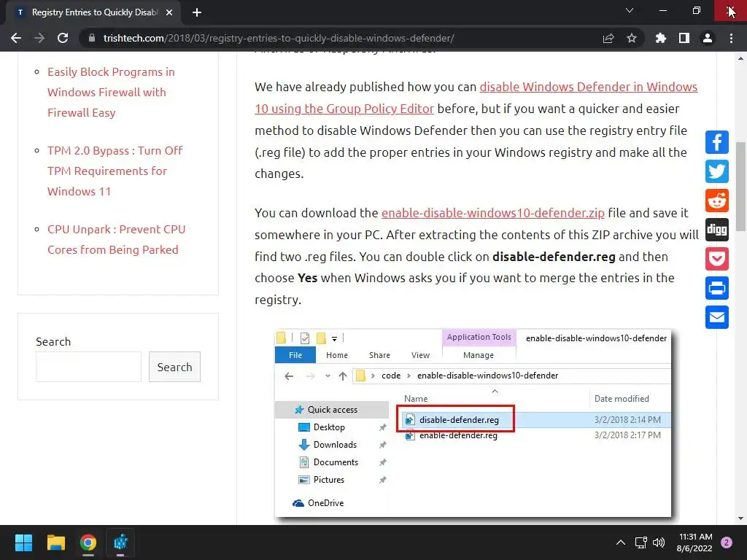Click the scrollbar up arrow
Screen dimensions: 747x560
click(741, 58)
